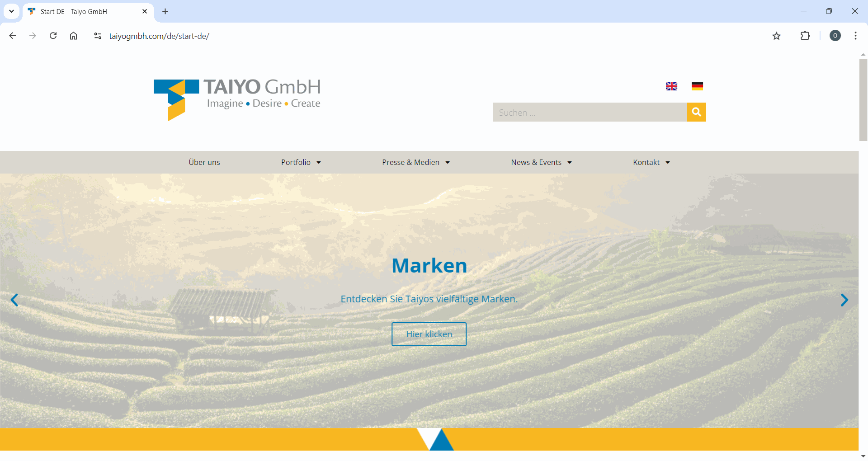Open the Extensions puzzle icon
Image resolution: width=868 pixels, height=461 pixels.
pos(805,36)
